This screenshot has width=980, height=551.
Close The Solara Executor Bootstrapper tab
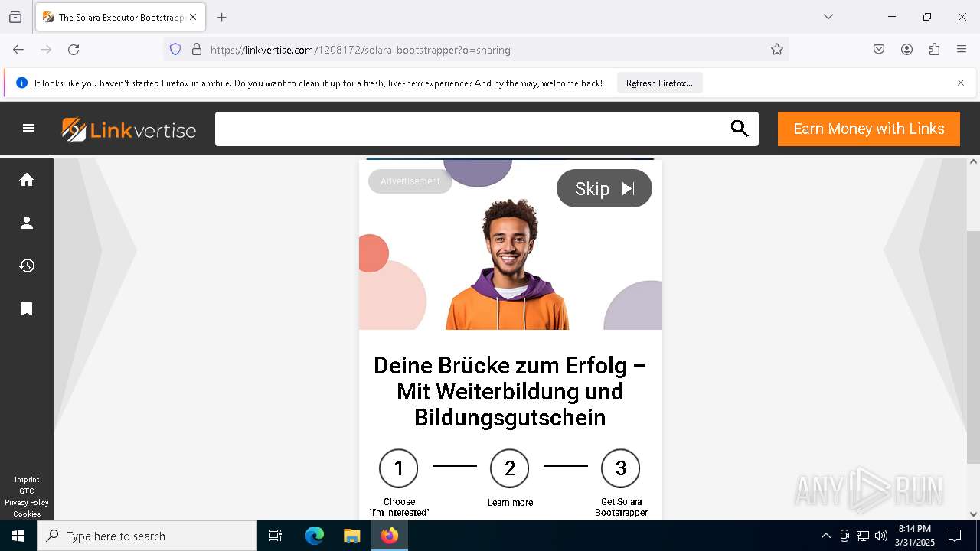(193, 17)
